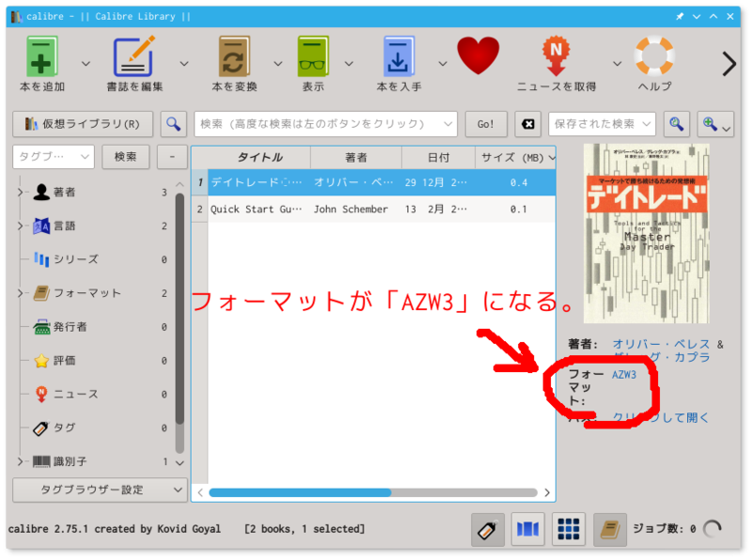Open dropdown arrow next to 本を入手

[443, 63]
